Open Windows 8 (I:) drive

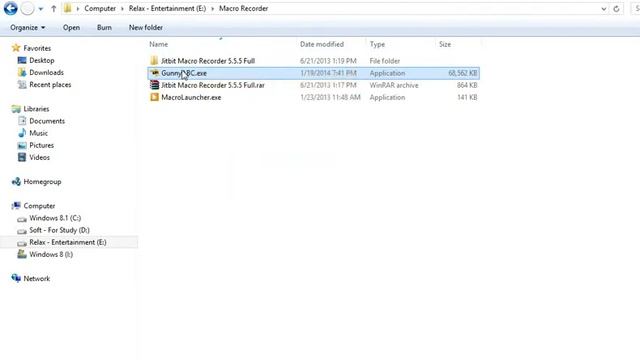point(51,254)
